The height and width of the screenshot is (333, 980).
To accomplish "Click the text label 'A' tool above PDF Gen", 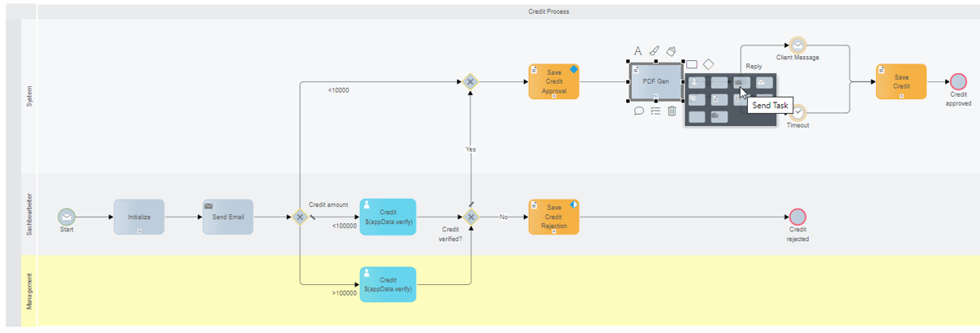I will pos(638,51).
